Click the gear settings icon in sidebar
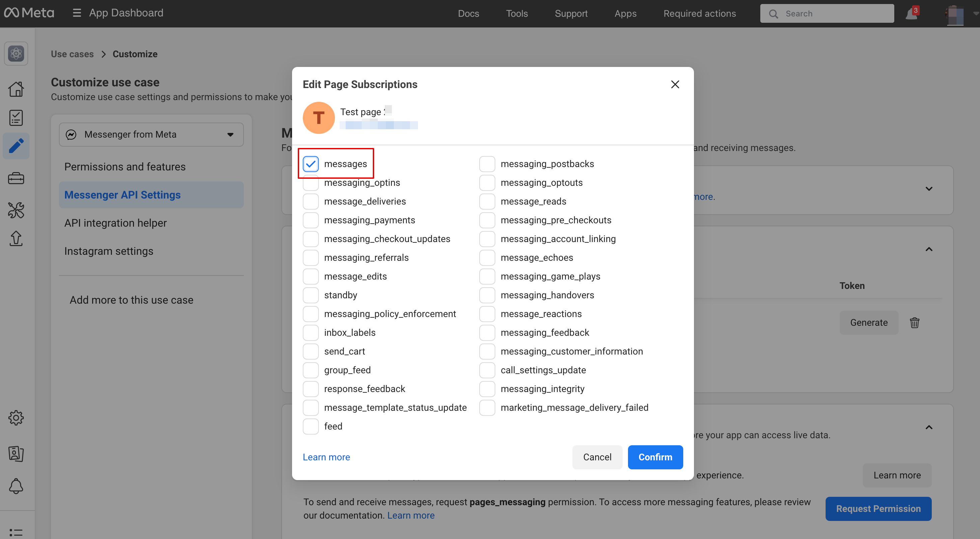The image size is (980, 539). (x=16, y=418)
